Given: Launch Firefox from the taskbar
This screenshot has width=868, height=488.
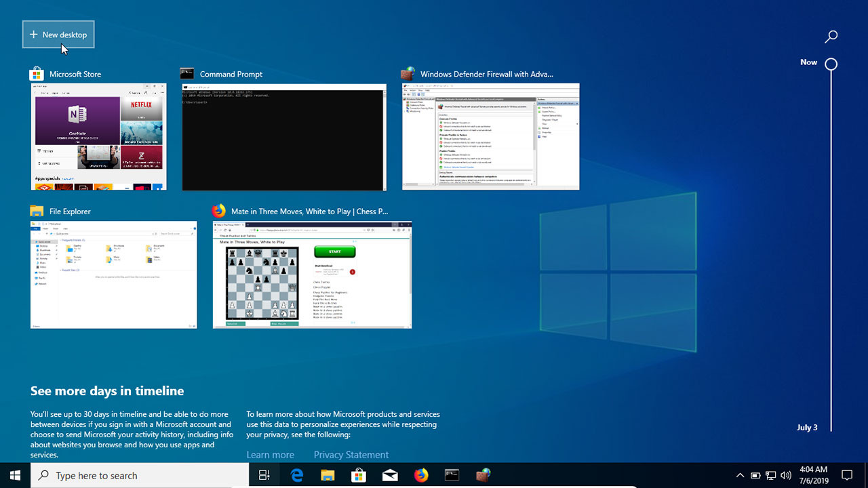Looking at the screenshot, I should (421, 474).
